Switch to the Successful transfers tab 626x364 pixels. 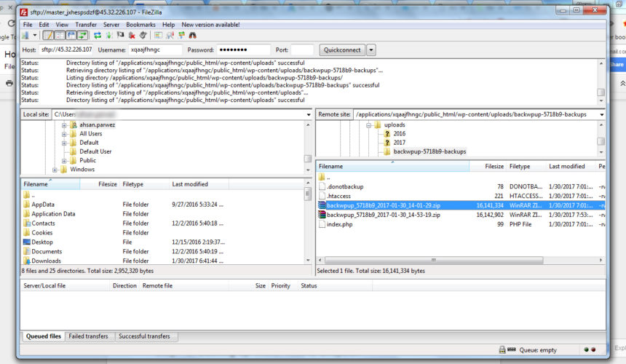point(144,336)
